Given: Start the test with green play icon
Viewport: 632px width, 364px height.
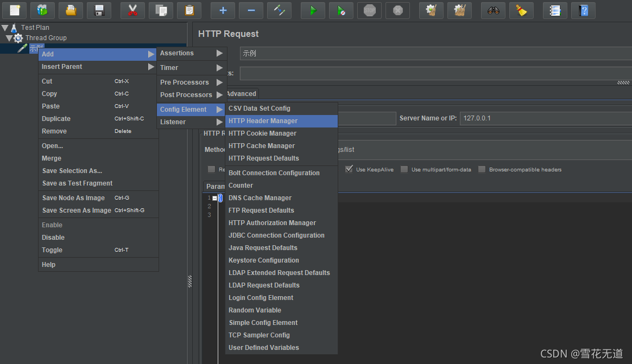Looking at the screenshot, I should click(313, 10).
